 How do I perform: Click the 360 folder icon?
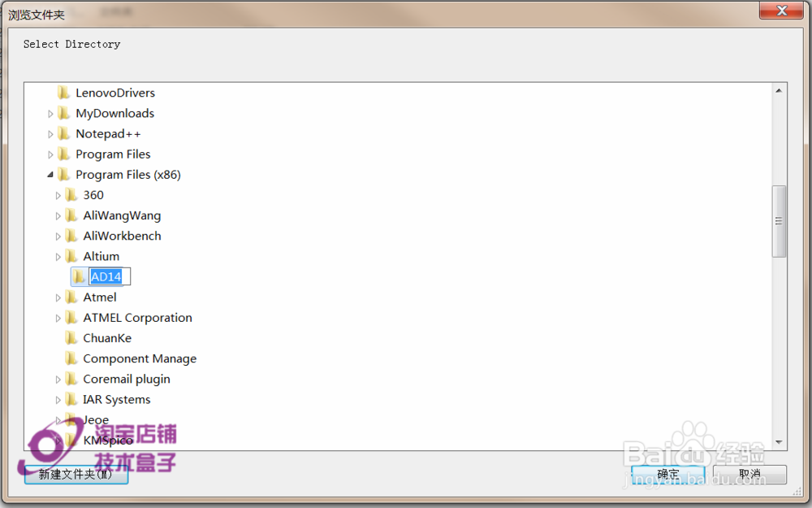point(71,195)
